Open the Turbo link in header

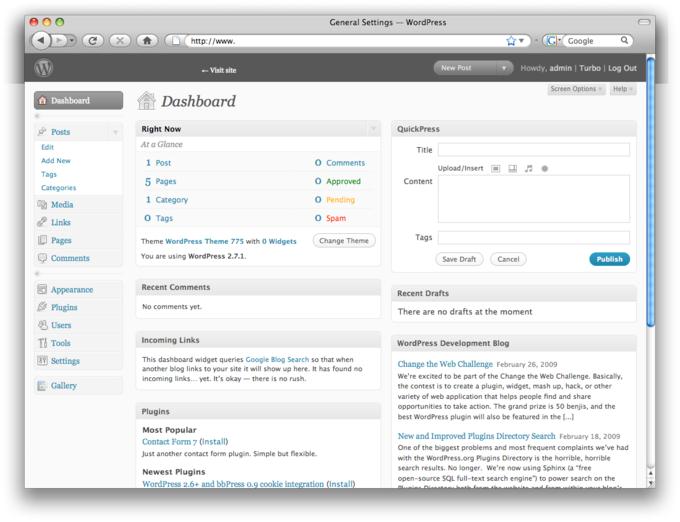[x=590, y=68]
